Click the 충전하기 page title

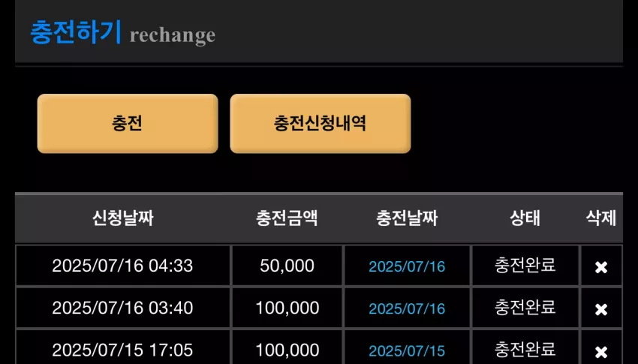click(x=76, y=32)
